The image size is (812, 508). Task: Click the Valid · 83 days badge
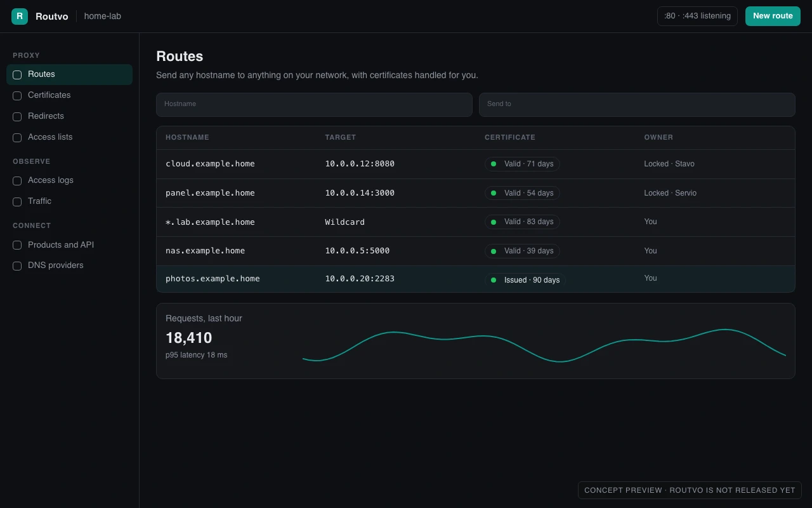point(522,222)
